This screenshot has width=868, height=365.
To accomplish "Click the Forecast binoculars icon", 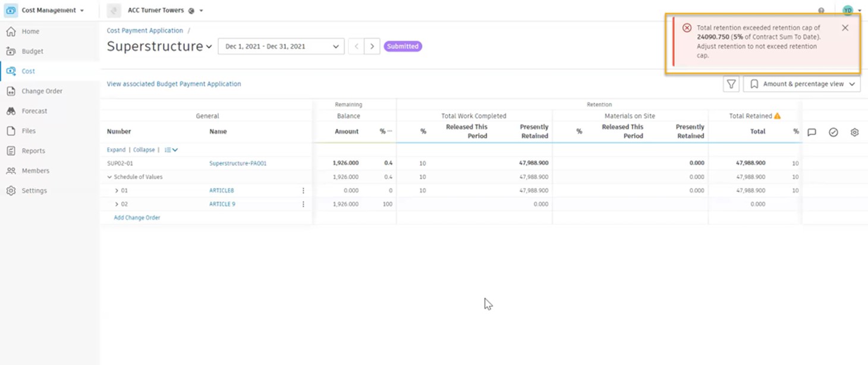I will pyautogui.click(x=11, y=111).
